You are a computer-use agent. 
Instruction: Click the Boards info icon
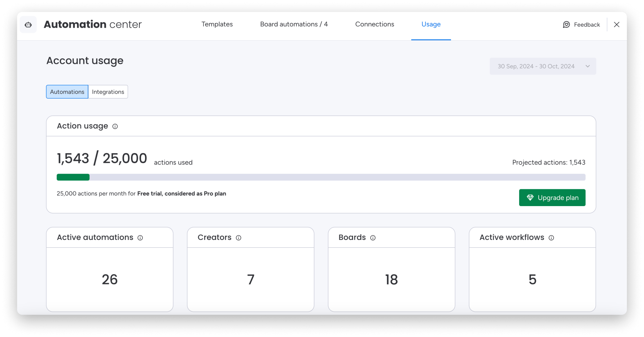pyautogui.click(x=373, y=238)
